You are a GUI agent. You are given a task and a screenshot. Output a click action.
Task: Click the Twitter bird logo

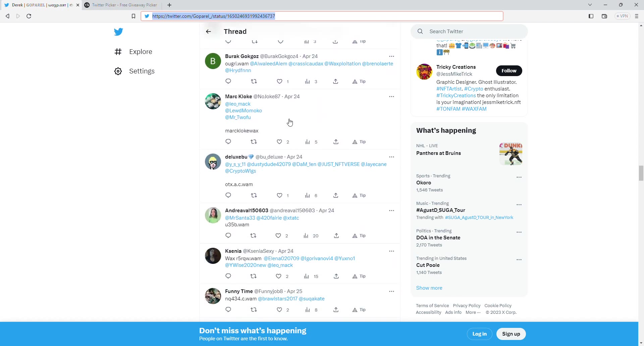point(118,32)
